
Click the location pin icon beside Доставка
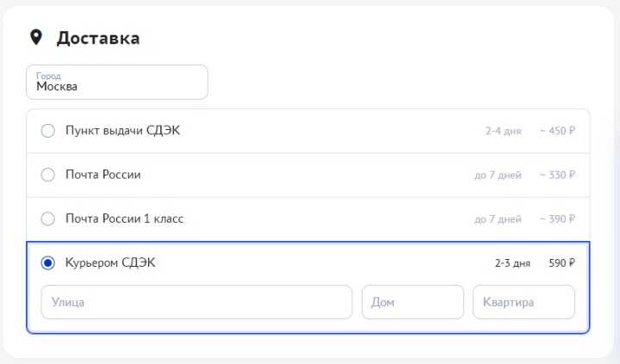36,38
